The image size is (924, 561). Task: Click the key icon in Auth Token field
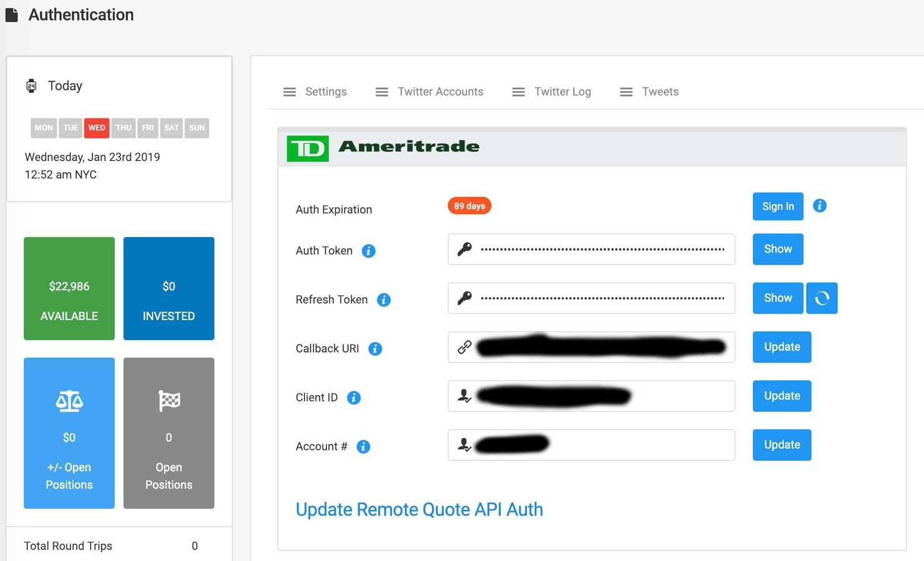coord(464,250)
